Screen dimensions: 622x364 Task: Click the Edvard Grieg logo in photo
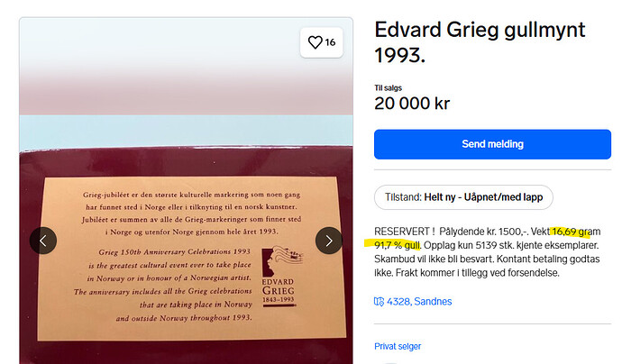click(281, 276)
